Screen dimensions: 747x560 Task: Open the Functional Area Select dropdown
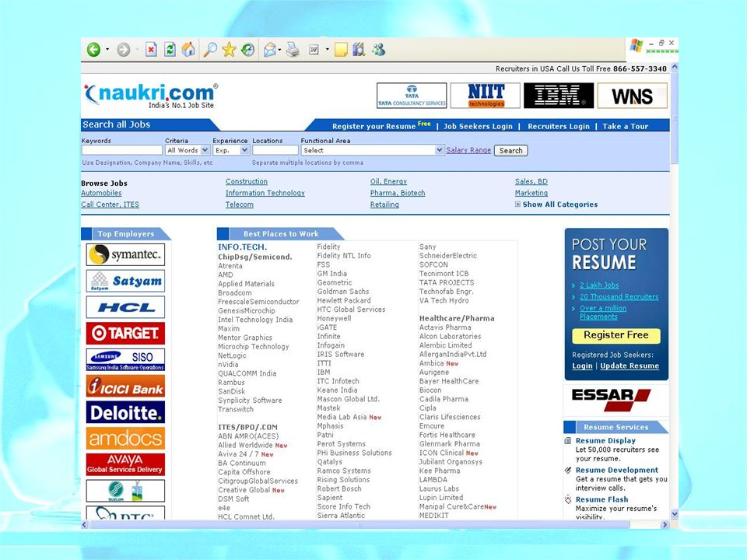tap(373, 150)
